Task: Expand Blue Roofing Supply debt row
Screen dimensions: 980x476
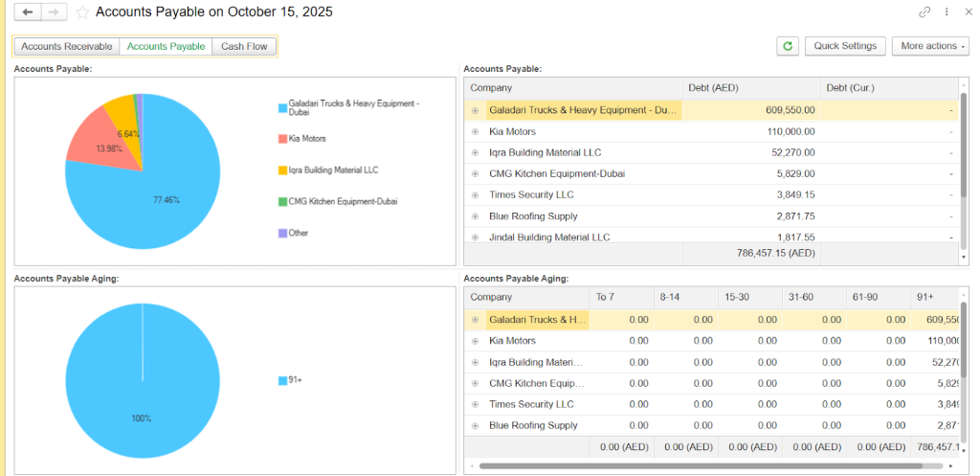Action: tap(475, 216)
